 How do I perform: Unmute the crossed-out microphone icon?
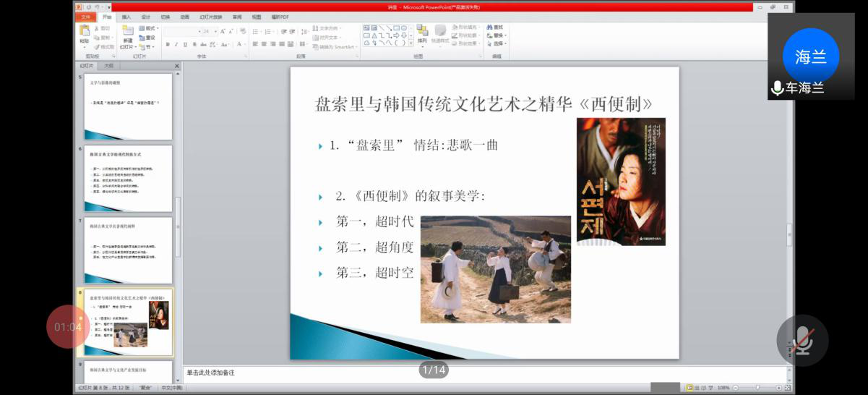(x=802, y=339)
